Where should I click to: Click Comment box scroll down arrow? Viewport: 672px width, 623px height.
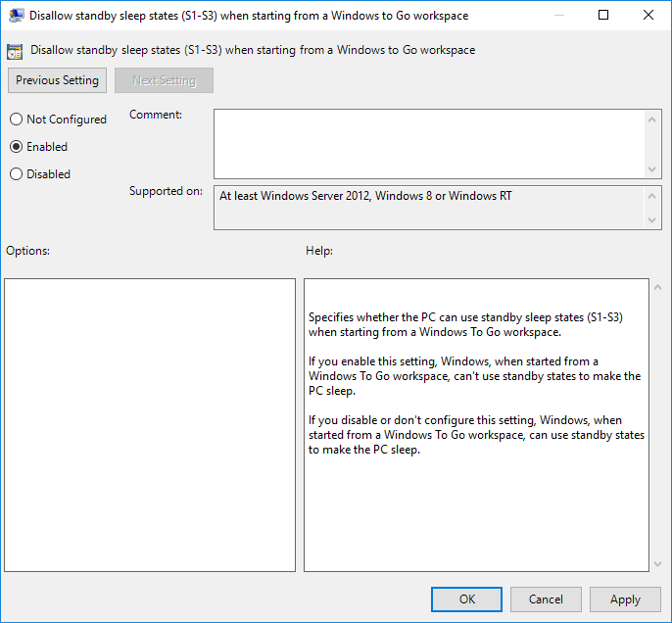coord(651,168)
